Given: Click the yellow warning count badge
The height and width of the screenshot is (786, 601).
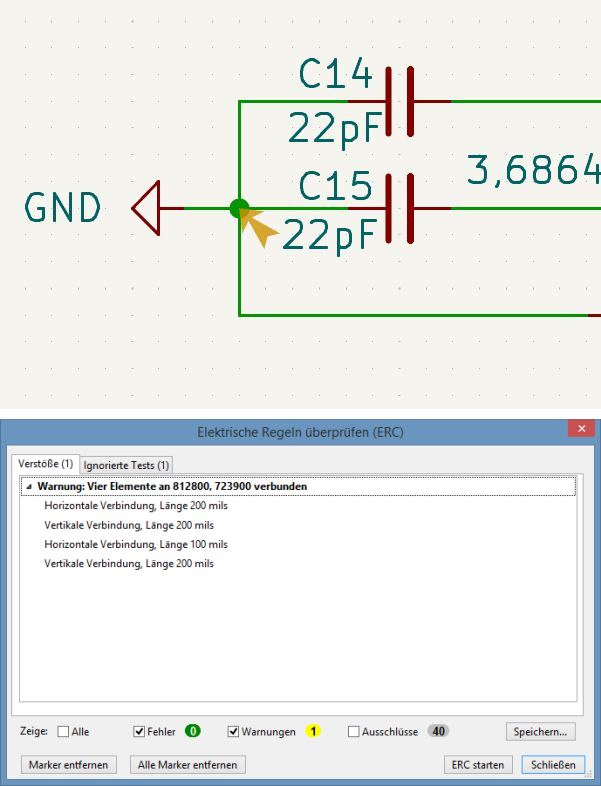Looking at the screenshot, I should 312,731.
